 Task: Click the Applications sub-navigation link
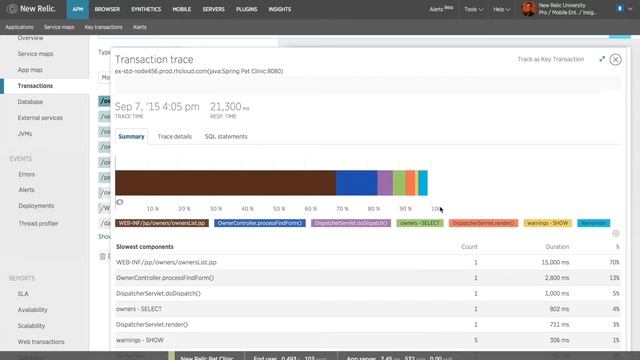tap(19, 27)
